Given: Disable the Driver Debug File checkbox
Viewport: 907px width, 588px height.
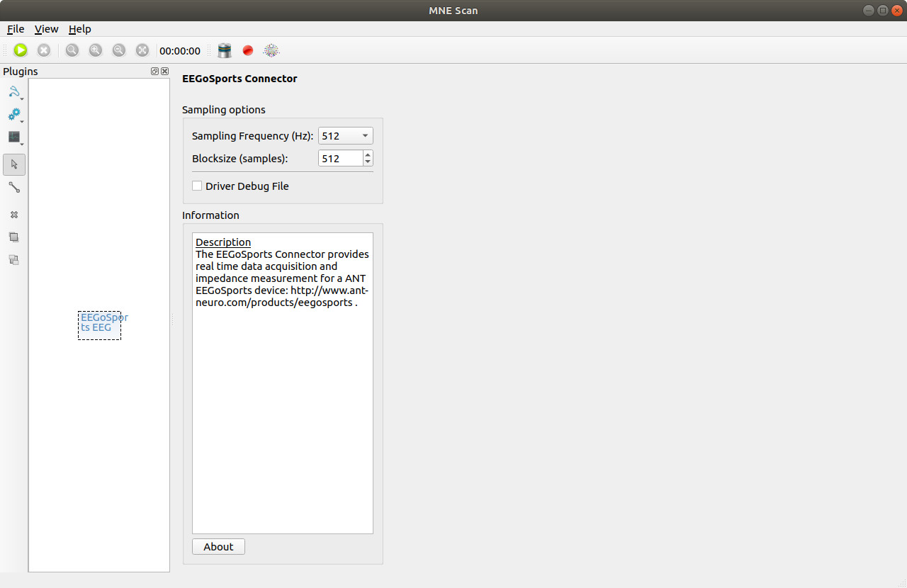Looking at the screenshot, I should tap(197, 186).
